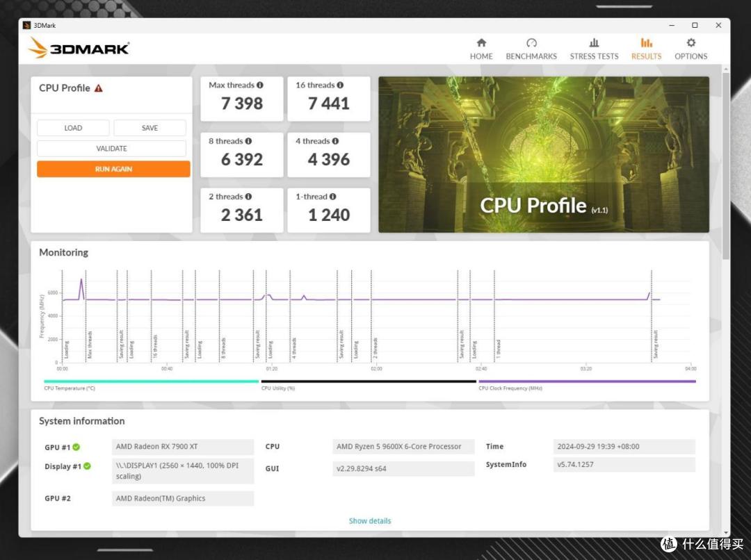This screenshot has height=560, width=751.
Task: Click the AMD Radeon RX 7900 XT field
Action: (182, 447)
